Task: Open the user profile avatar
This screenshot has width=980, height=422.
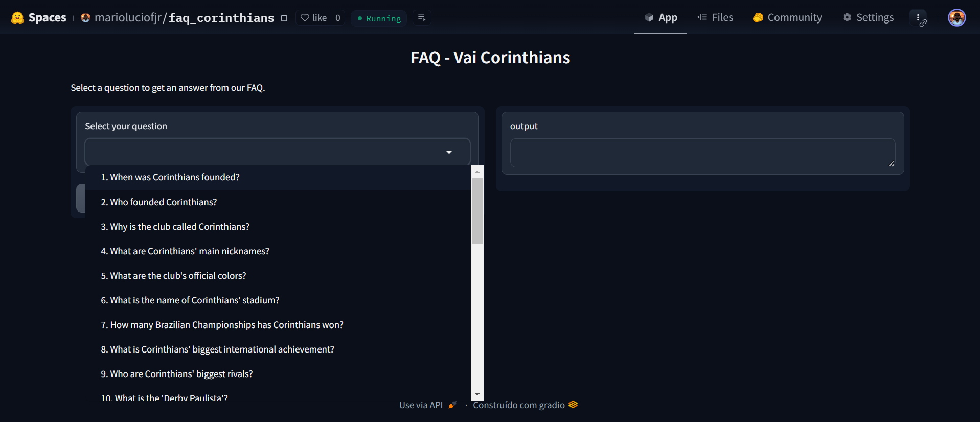Action: pos(957,18)
